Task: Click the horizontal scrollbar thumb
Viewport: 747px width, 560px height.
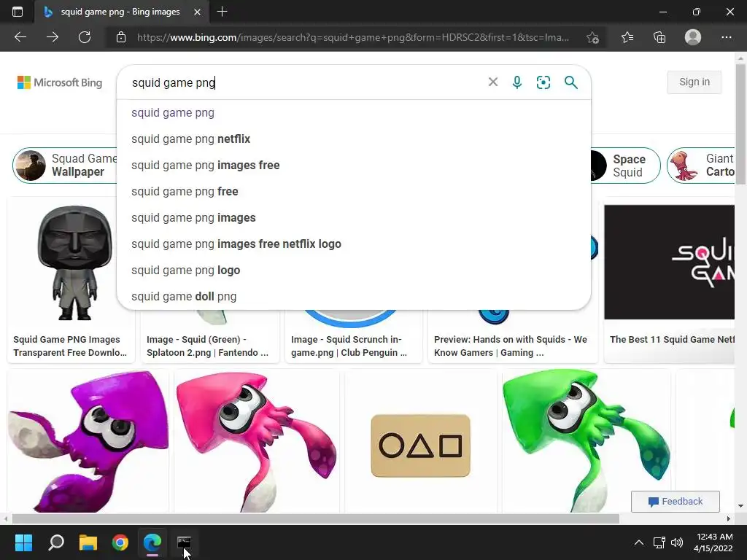Action: pyautogui.click(x=315, y=518)
